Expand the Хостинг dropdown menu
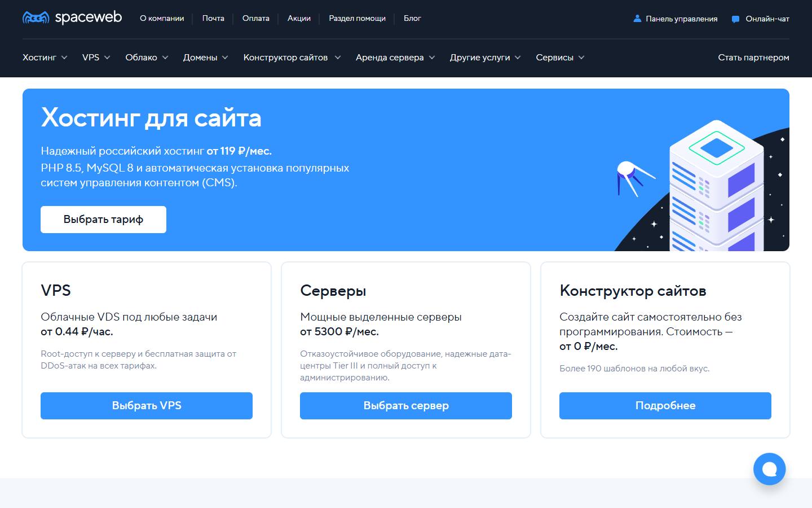 pos(45,58)
